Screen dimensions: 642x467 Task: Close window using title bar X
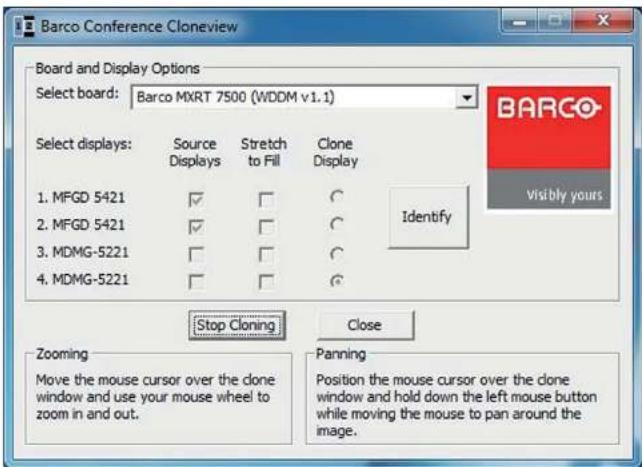[x=603, y=21]
